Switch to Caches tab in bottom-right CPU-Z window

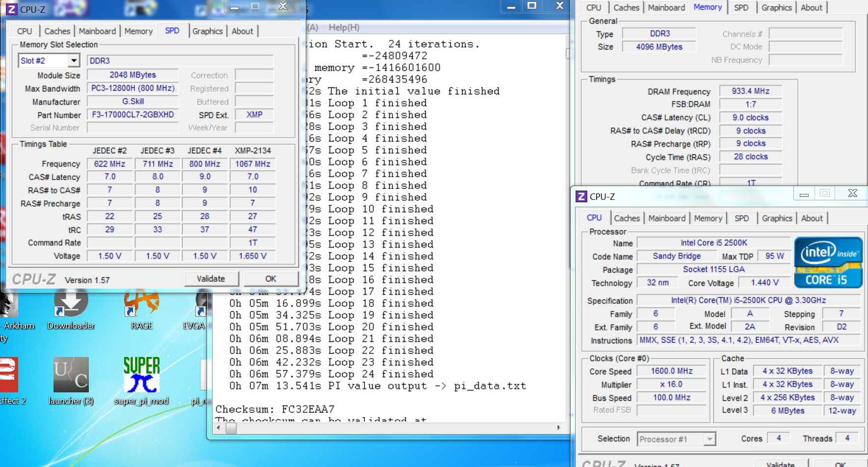pos(627,218)
